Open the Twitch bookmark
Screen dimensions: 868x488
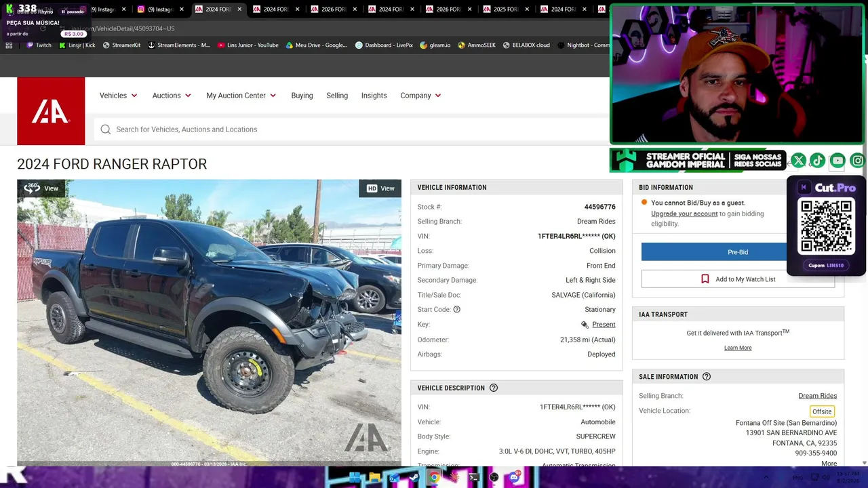39,45
